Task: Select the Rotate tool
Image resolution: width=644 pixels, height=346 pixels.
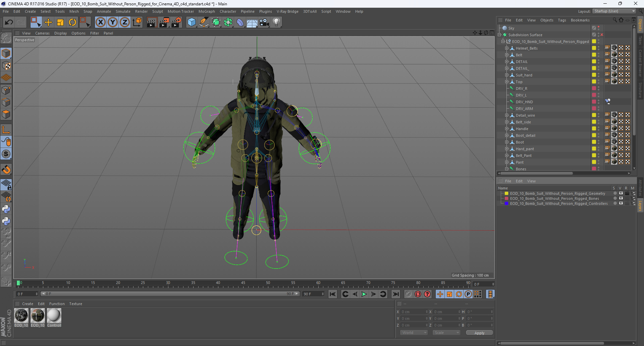Action: click(x=72, y=22)
